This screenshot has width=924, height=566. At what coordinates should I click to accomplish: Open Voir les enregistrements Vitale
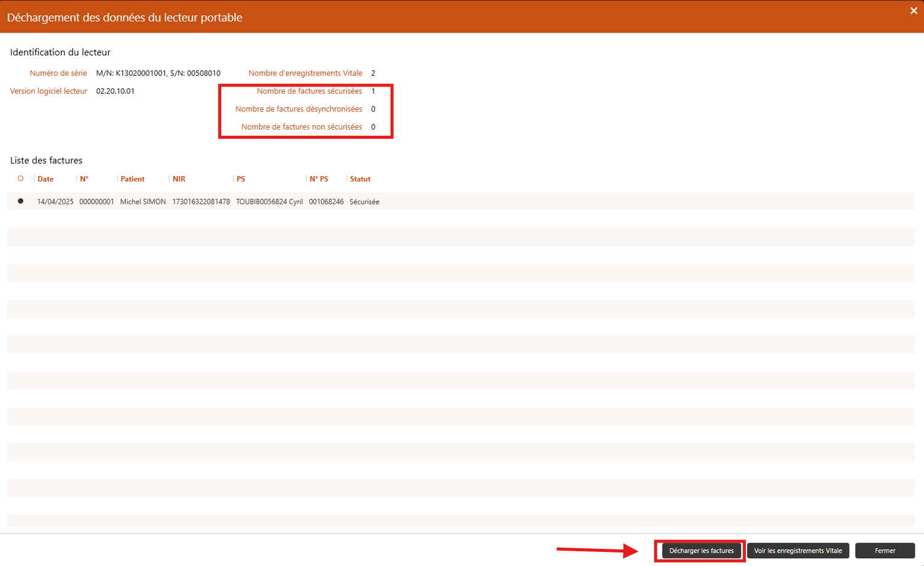coord(797,551)
